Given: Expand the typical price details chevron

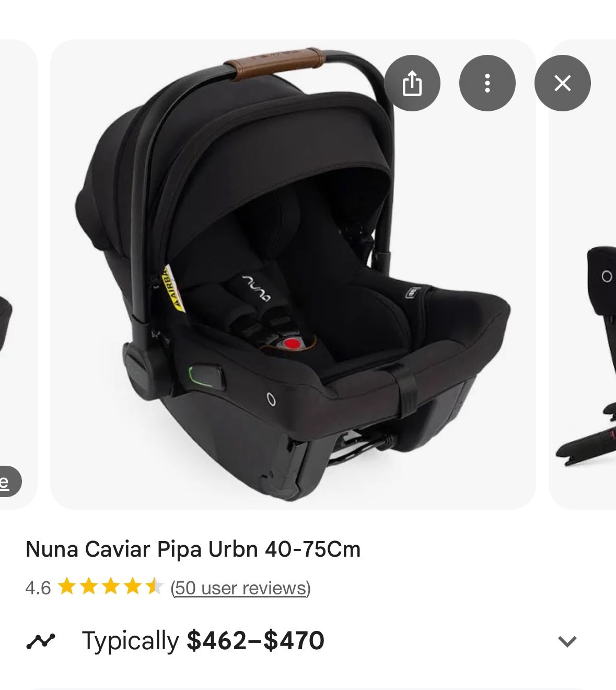Looking at the screenshot, I should (567, 641).
